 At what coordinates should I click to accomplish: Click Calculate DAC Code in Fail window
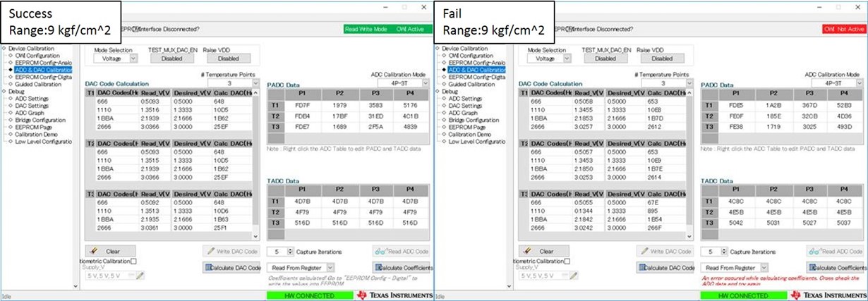pyautogui.click(x=665, y=268)
